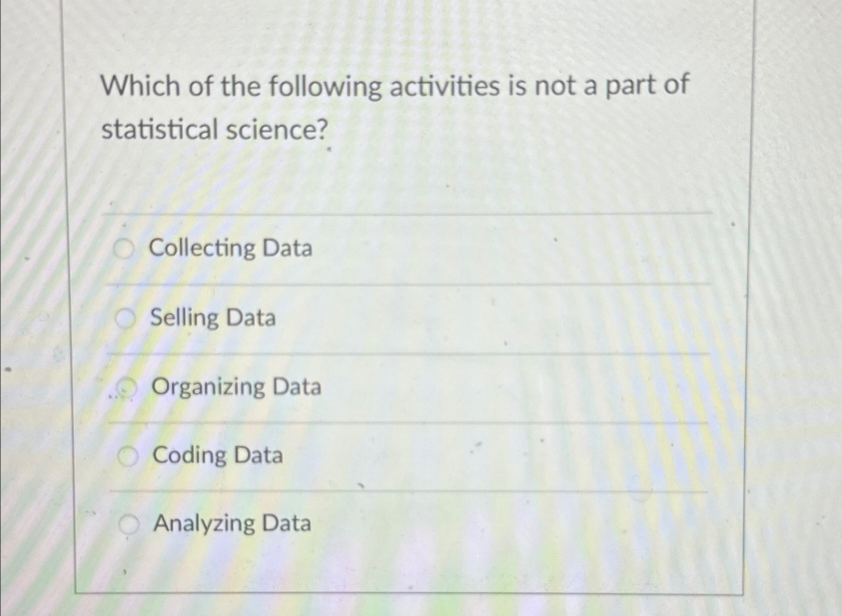Click the empty circle next to Selling Data
Screen dimensions: 842x616
point(126,318)
